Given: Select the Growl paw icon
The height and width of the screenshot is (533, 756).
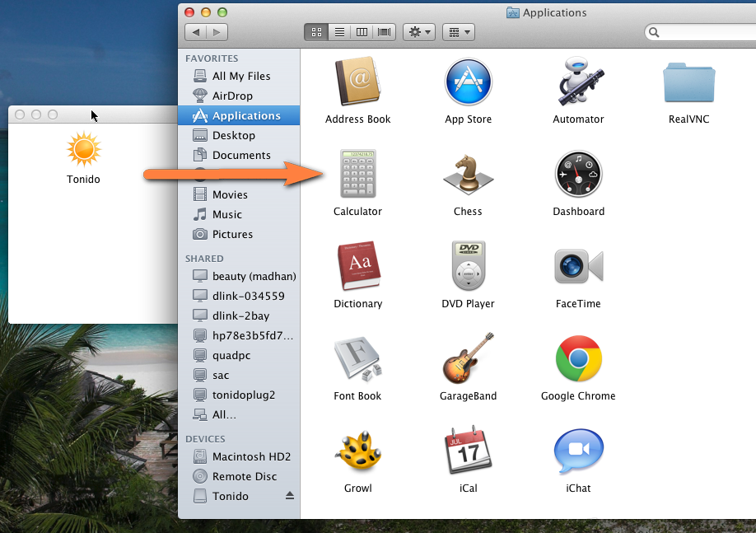Looking at the screenshot, I should click(x=359, y=451).
